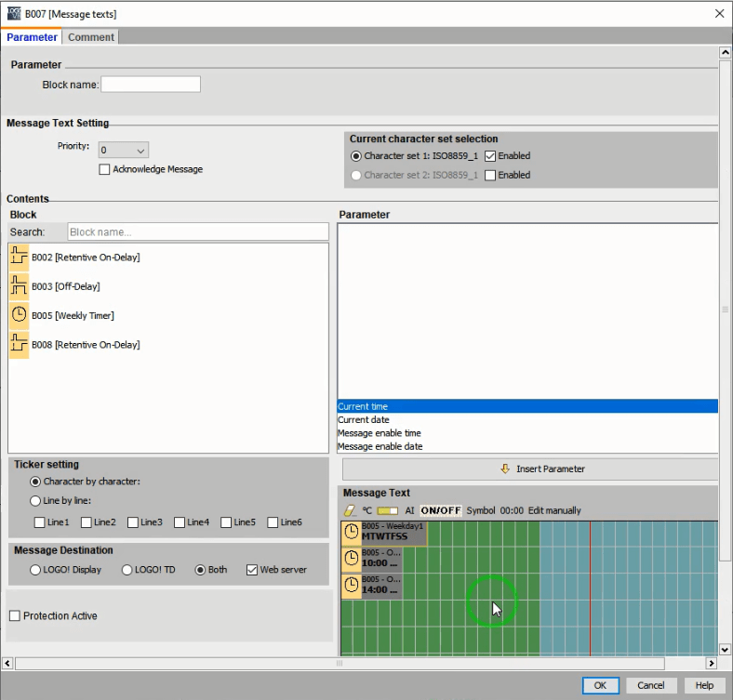The image size is (733, 700).
Task: Switch to the Comment tab
Action: click(x=91, y=37)
